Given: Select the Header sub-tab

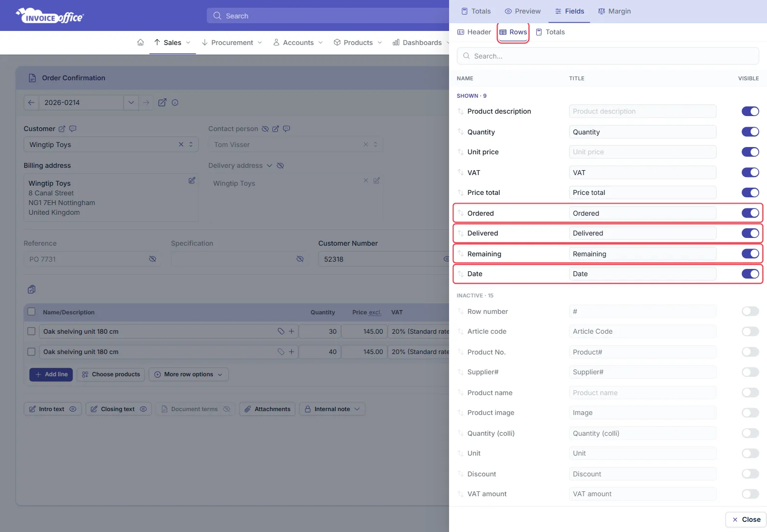Looking at the screenshot, I should pyautogui.click(x=474, y=32).
